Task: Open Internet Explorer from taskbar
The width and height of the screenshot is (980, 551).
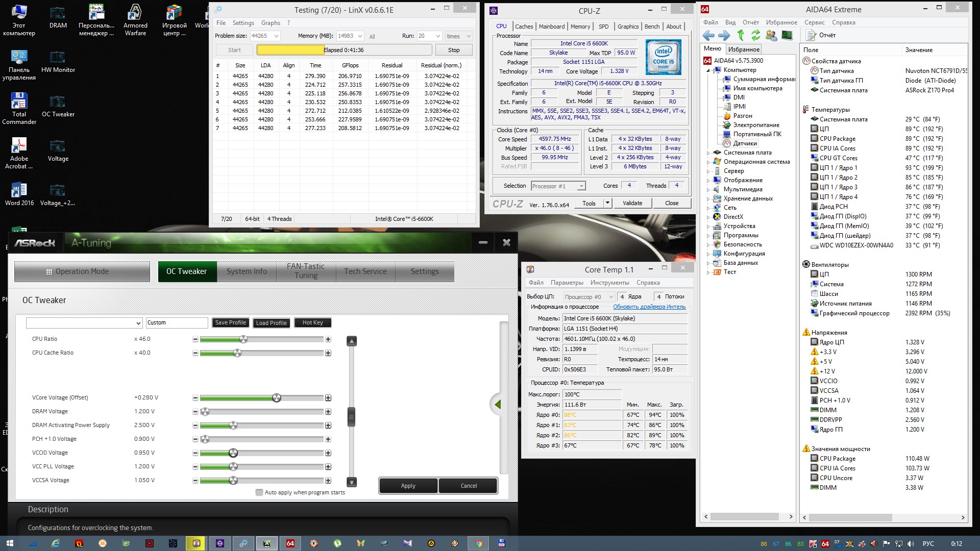Action: (x=55, y=543)
